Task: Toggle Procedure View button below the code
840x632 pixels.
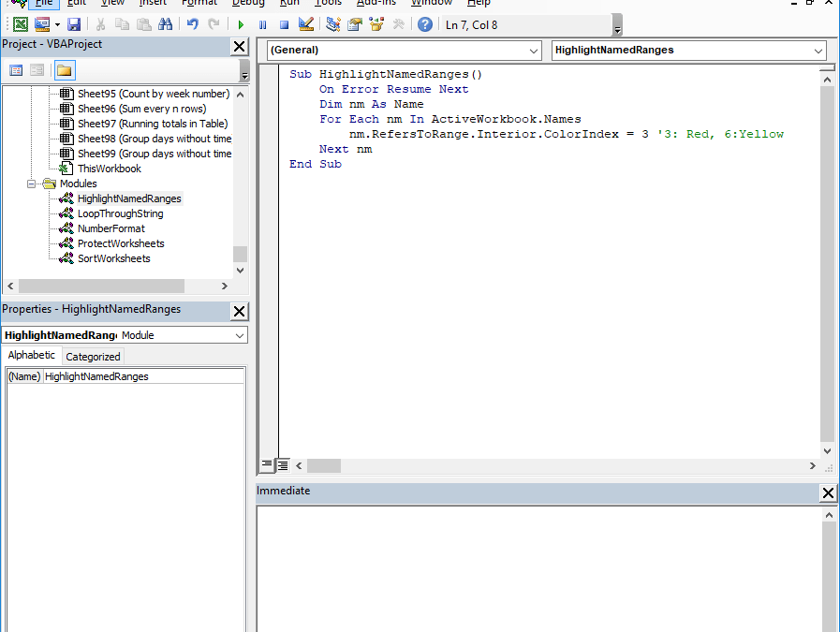Action: pyautogui.click(x=266, y=464)
